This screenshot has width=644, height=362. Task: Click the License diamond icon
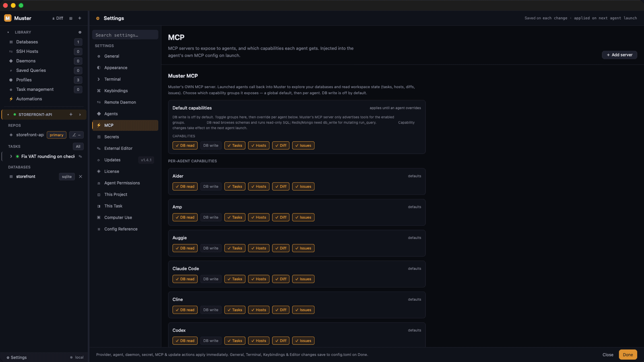point(99,172)
